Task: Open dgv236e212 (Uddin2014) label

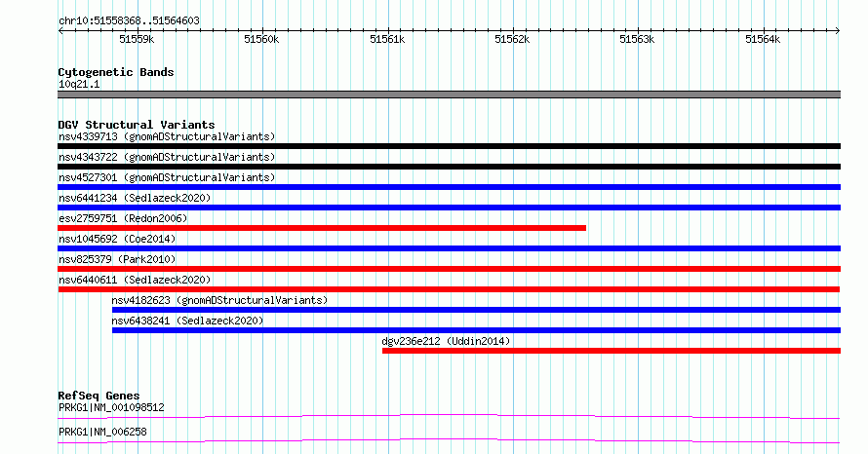Action: point(446,341)
